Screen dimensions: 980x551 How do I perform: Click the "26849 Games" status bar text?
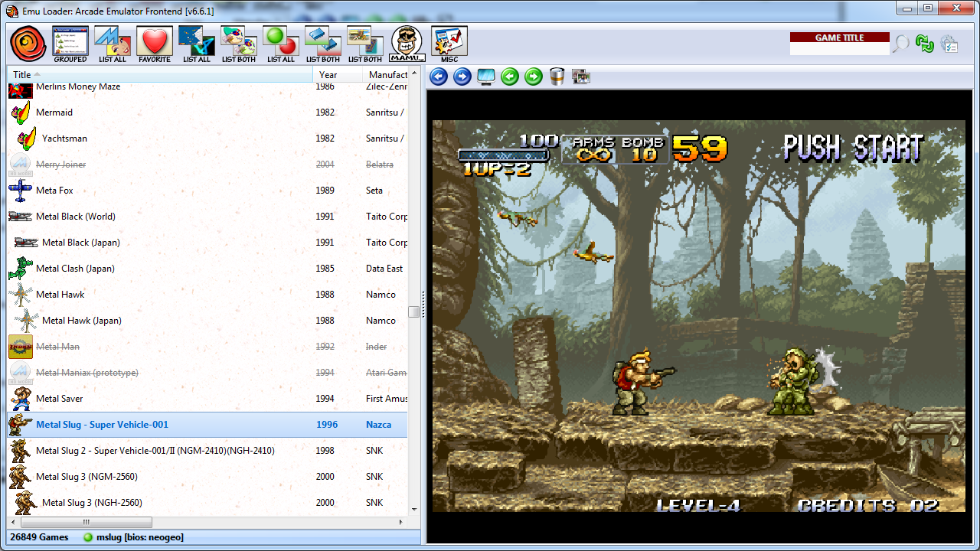coord(39,537)
